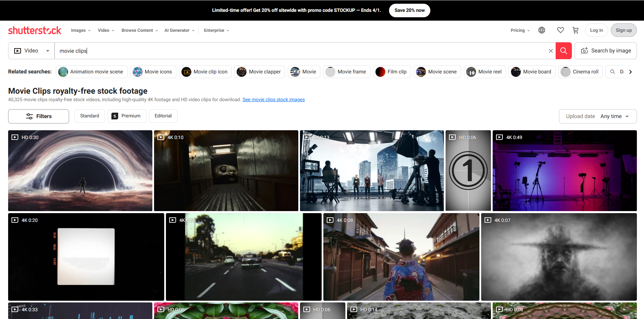The width and height of the screenshot is (644, 319).
Task: Click the Log in button
Action: 597,30
